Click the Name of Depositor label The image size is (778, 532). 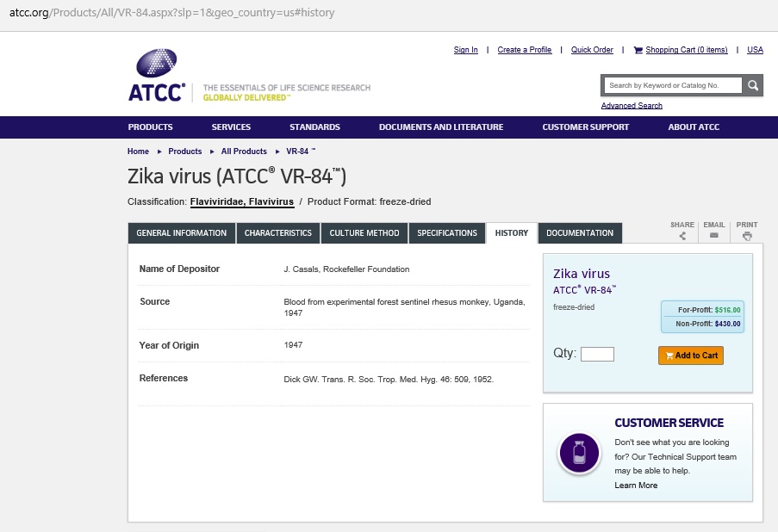pyautogui.click(x=179, y=269)
